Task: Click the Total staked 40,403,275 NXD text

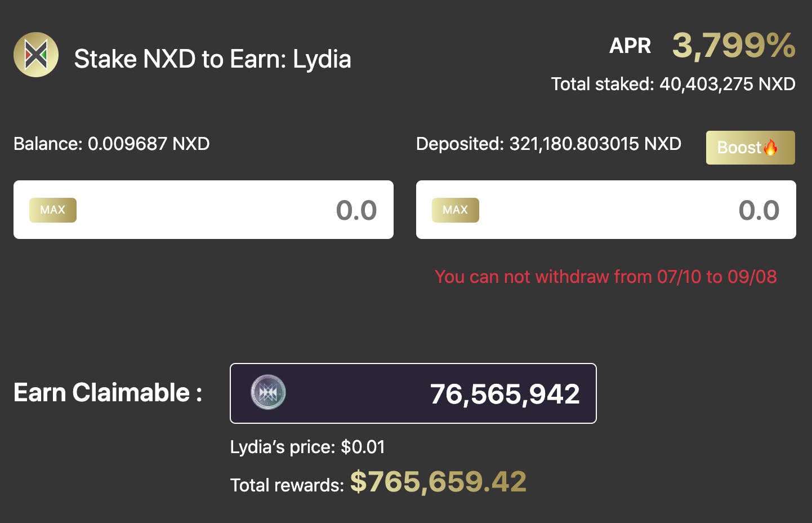Action: click(673, 84)
